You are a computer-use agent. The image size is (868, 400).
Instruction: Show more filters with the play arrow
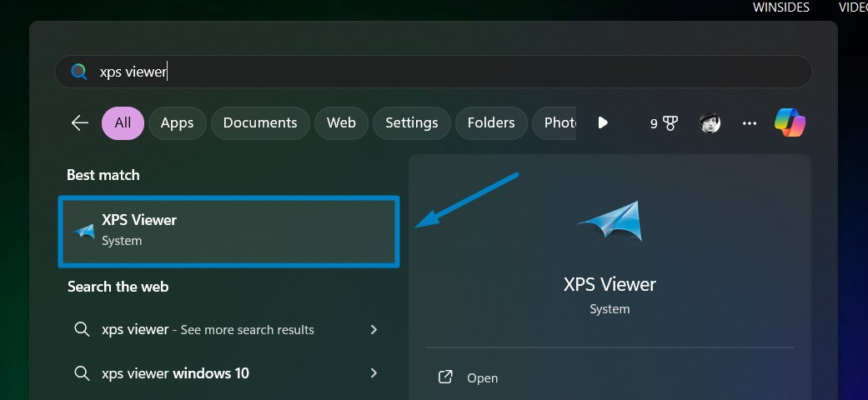click(x=603, y=122)
